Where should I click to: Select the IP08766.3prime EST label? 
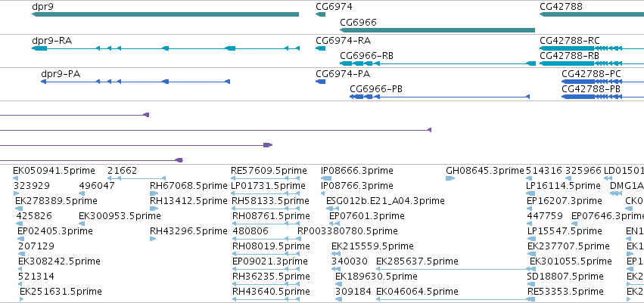(x=357, y=186)
